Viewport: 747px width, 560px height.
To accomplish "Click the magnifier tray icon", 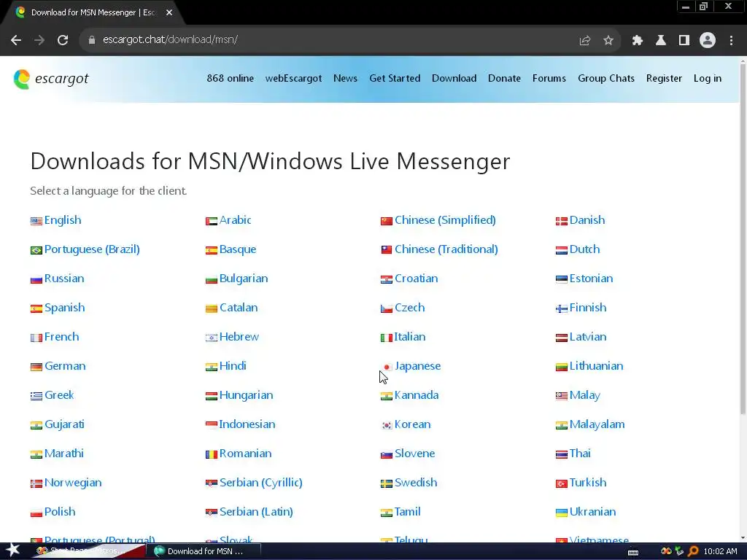I will tap(693, 551).
